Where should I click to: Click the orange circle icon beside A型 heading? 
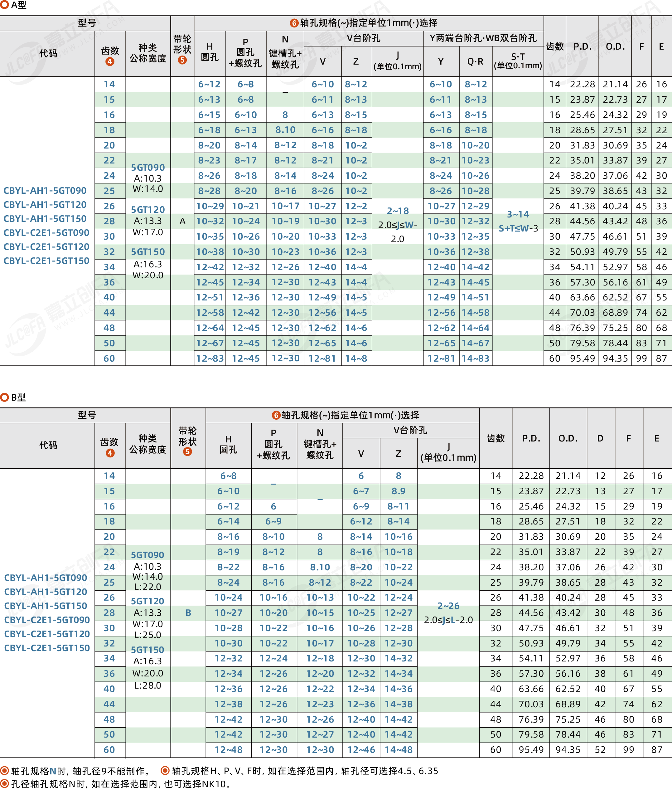[5, 5]
